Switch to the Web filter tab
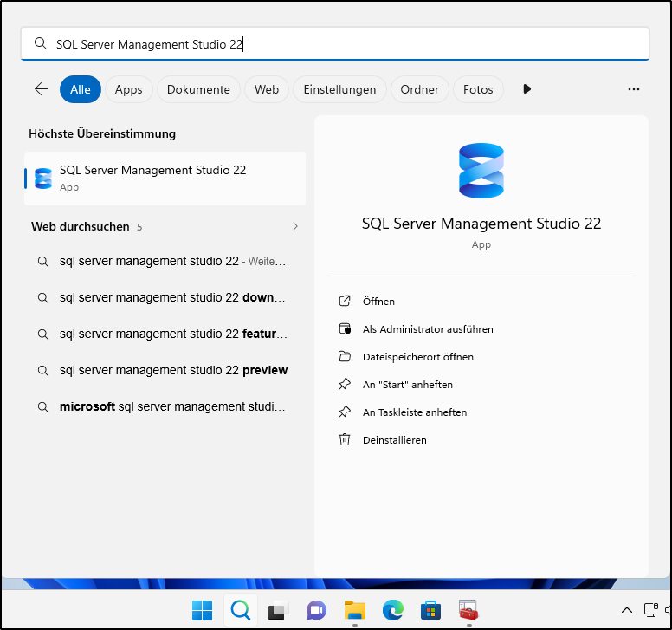 tap(267, 89)
